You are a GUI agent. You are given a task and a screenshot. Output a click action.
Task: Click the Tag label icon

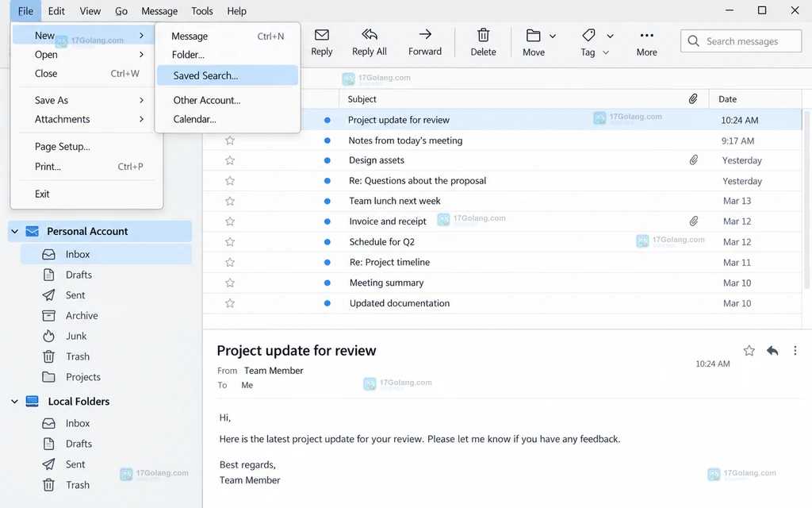click(589, 35)
